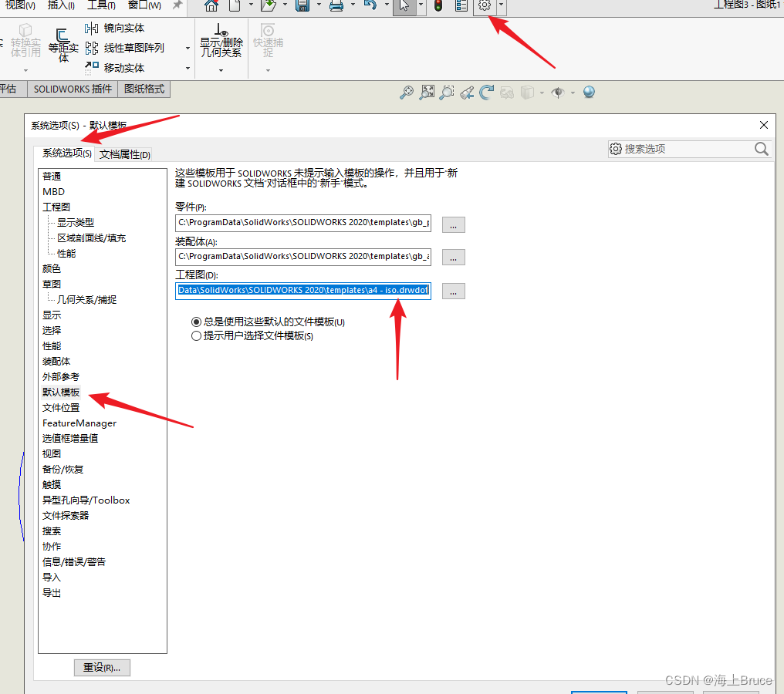
Task: Browse for Part template with ... button (零件)
Action: pyautogui.click(x=453, y=225)
